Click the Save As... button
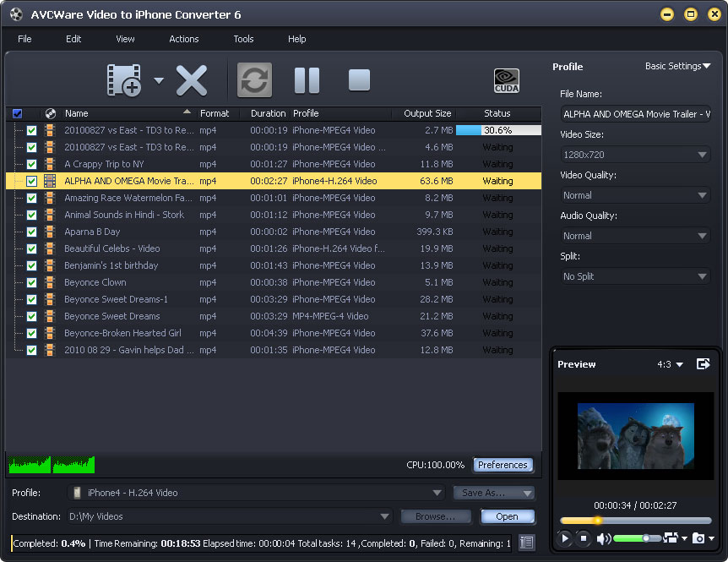 pyautogui.click(x=494, y=493)
